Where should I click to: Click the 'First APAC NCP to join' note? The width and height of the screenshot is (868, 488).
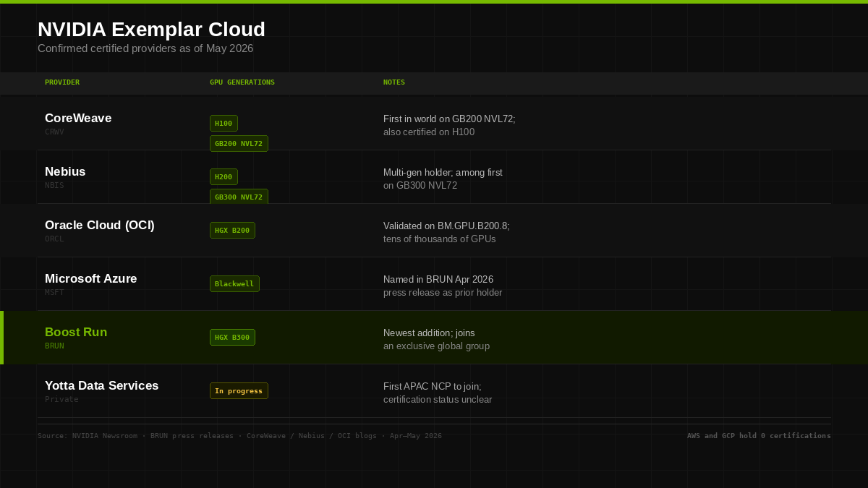[x=433, y=387]
